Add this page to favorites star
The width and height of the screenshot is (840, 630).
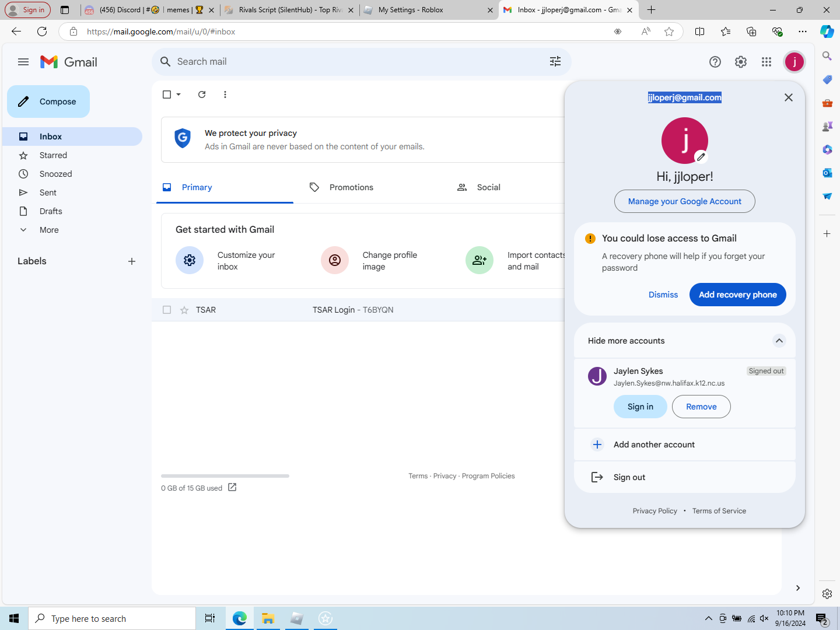(x=669, y=32)
